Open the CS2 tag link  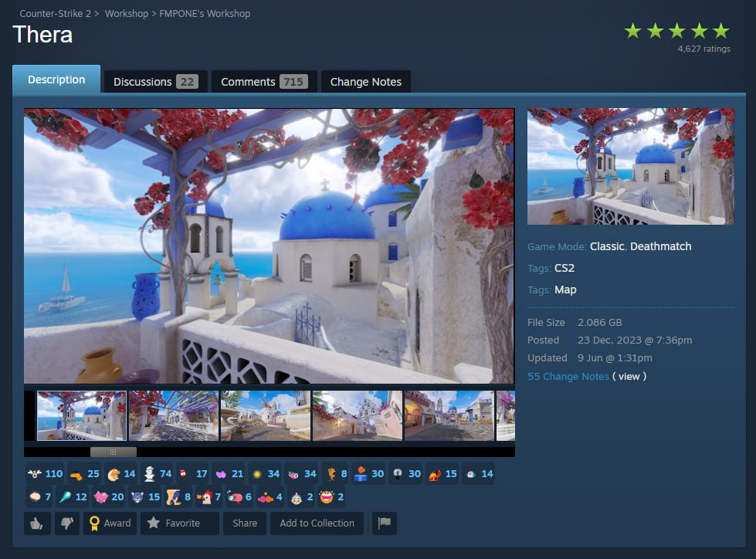tap(565, 268)
